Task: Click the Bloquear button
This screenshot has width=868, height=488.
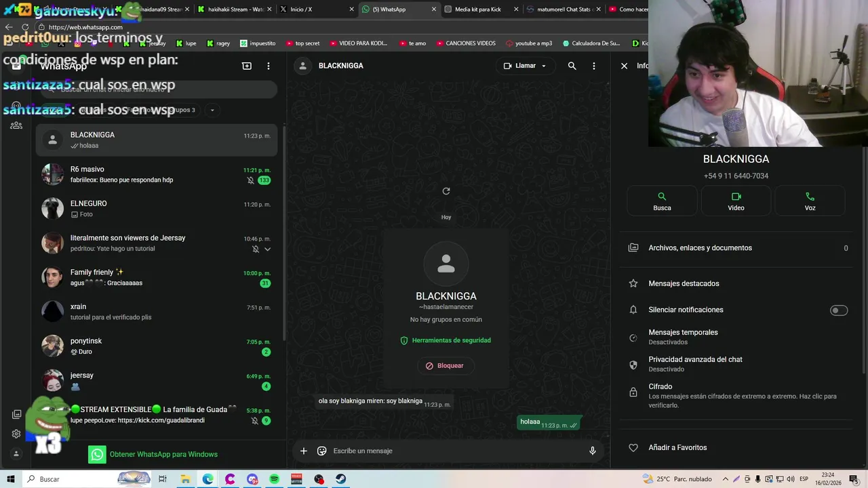Action: point(446,365)
